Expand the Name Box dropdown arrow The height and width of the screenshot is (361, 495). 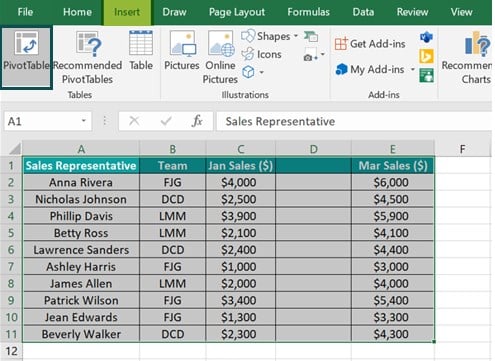coord(84,121)
